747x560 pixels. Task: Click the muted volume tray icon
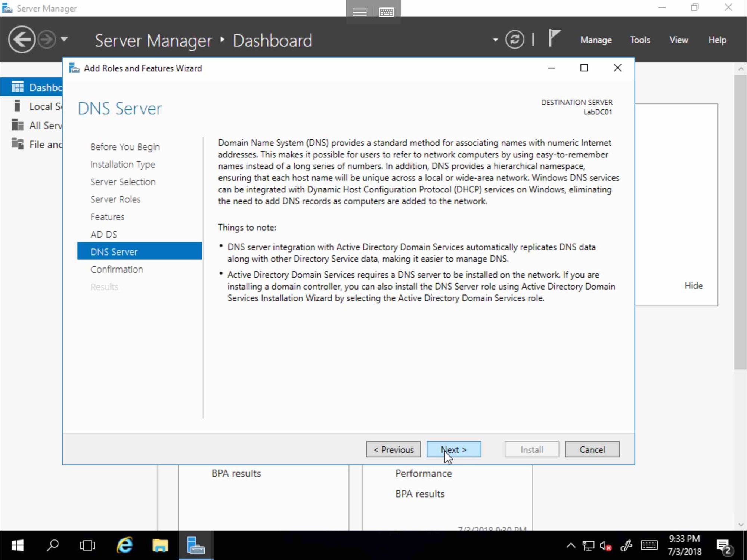605,546
